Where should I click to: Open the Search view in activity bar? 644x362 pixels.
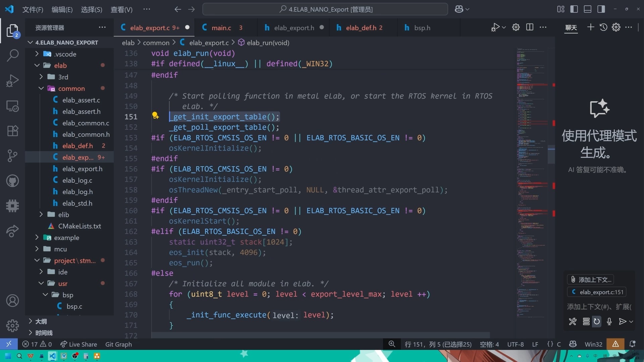(12, 55)
